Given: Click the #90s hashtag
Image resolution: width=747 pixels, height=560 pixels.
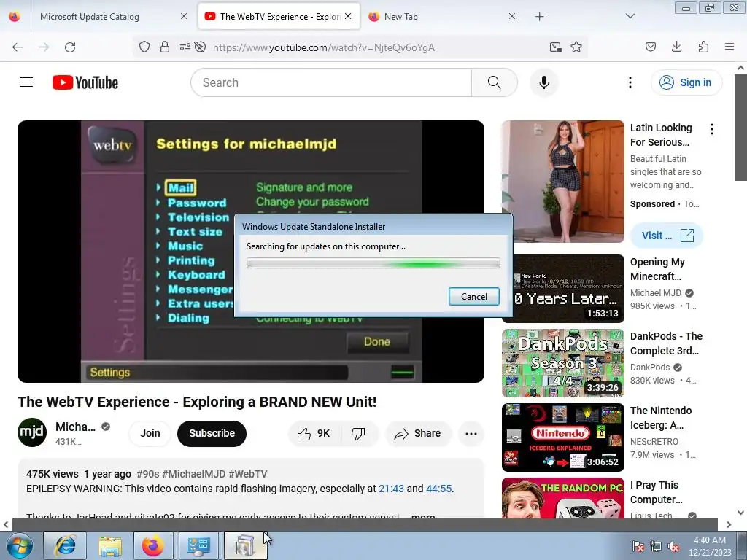Looking at the screenshot, I should [x=147, y=474].
